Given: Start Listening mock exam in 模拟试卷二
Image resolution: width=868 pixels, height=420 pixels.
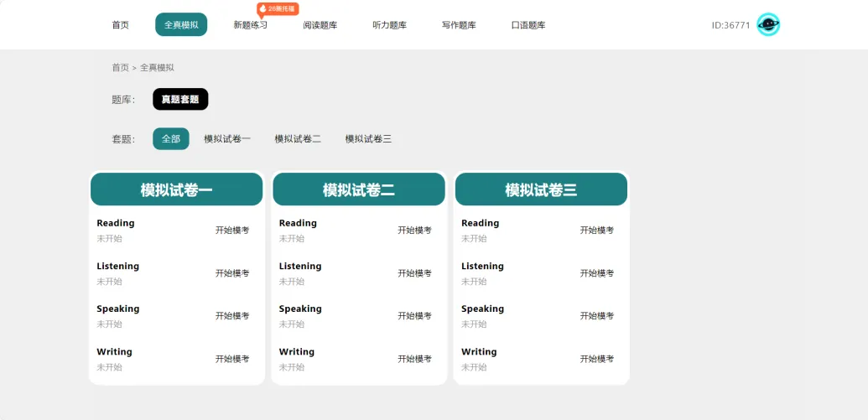Looking at the screenshot, I should click(x=414, y=272).
